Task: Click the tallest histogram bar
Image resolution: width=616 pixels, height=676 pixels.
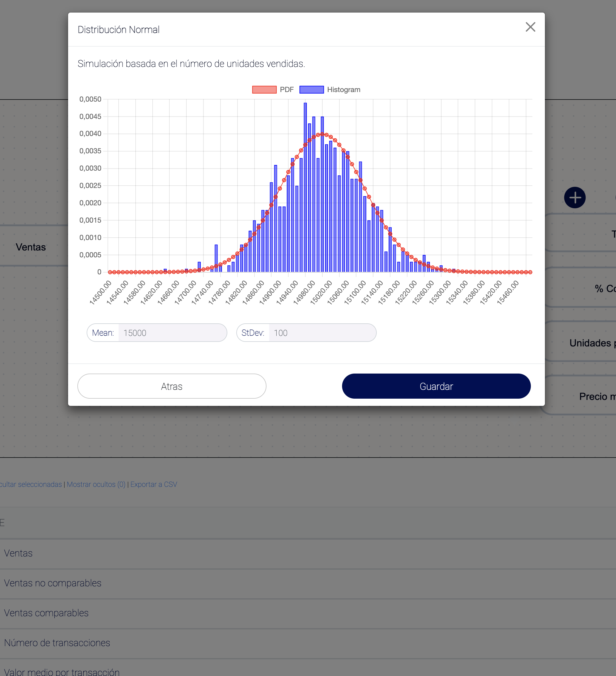Action: (305, 187)
